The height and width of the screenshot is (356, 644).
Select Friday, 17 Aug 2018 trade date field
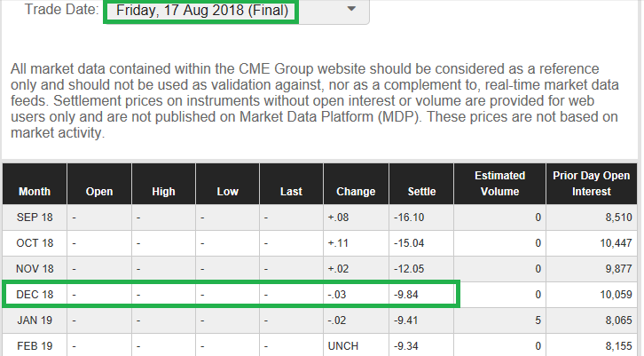pos(199,10)
